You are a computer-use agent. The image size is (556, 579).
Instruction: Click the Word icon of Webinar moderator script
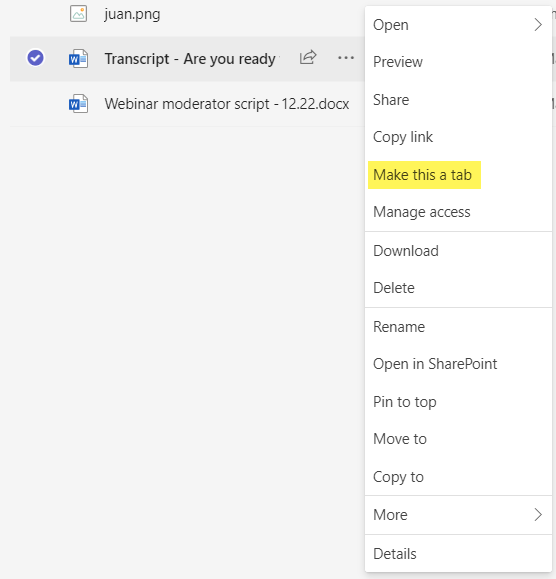pyautogui.click(x=78, y=104)
